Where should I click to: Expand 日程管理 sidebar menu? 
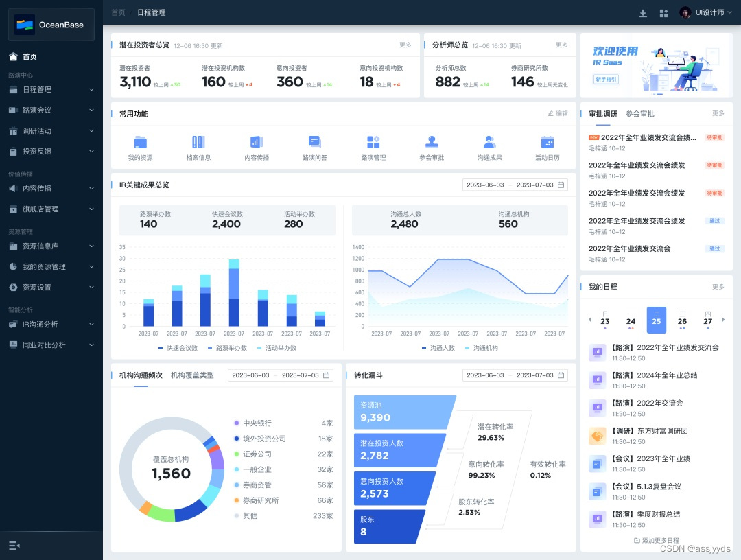[x=92, y=90]
